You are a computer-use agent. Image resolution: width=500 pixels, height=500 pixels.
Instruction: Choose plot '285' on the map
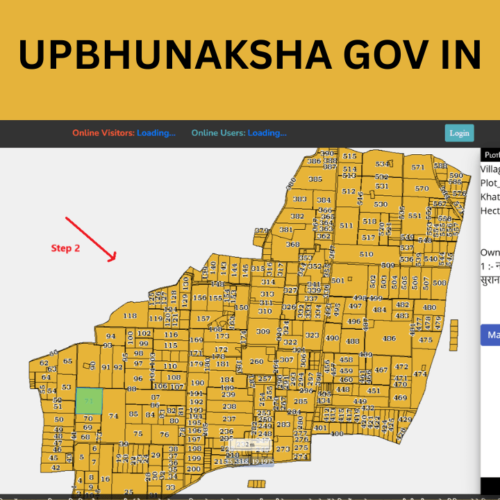coord(300,401)
